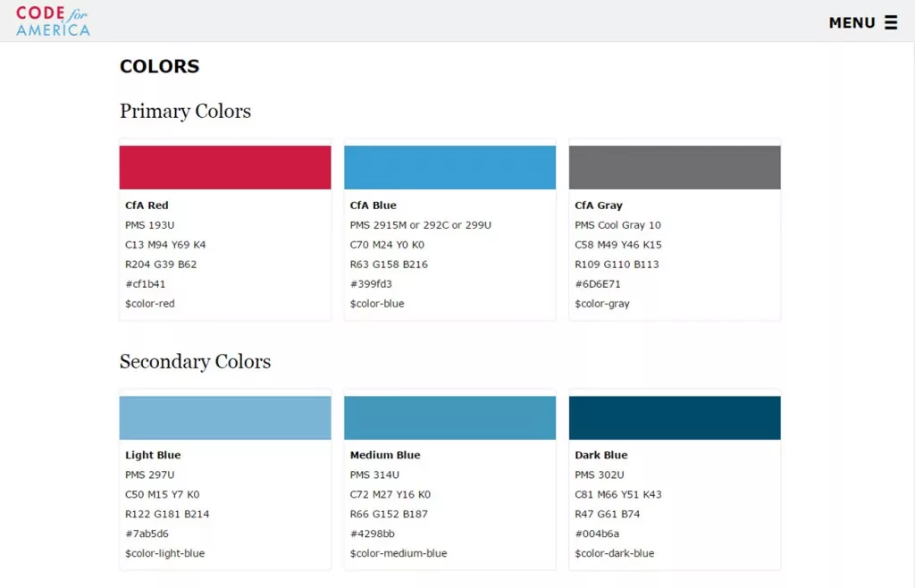Pick the Light Blue color swatch
Viewport: 915px width, 588px height.
pyautogui.click(x=225, y=417)
